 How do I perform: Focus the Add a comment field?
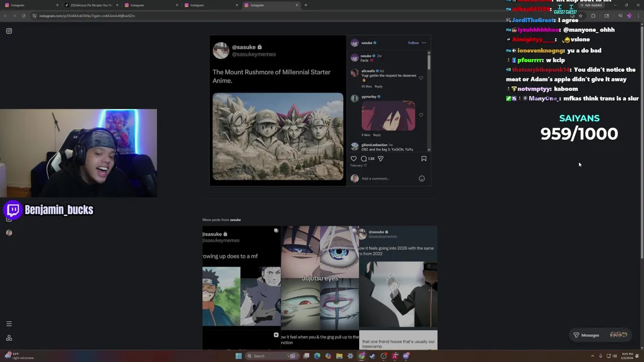pos(388,178)
